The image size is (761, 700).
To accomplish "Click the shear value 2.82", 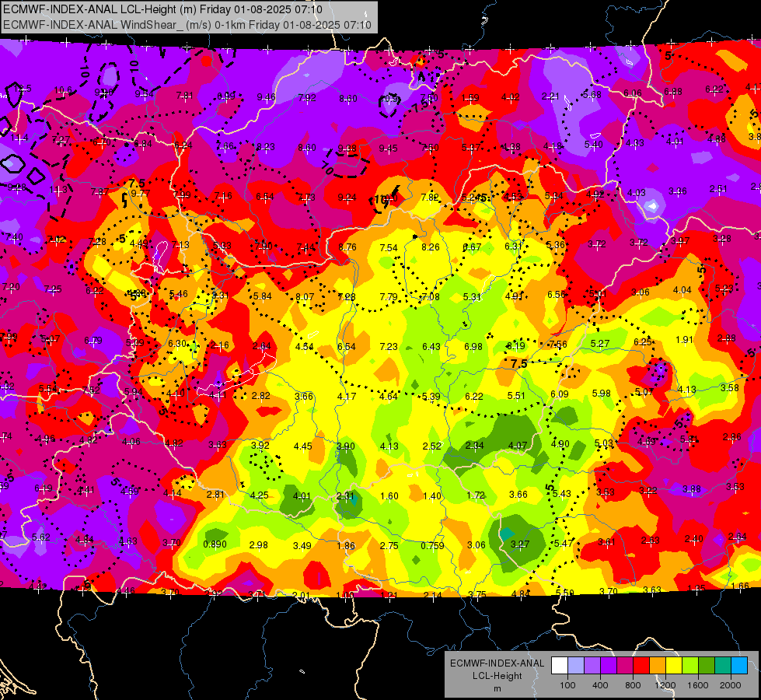I will [261, 395].
